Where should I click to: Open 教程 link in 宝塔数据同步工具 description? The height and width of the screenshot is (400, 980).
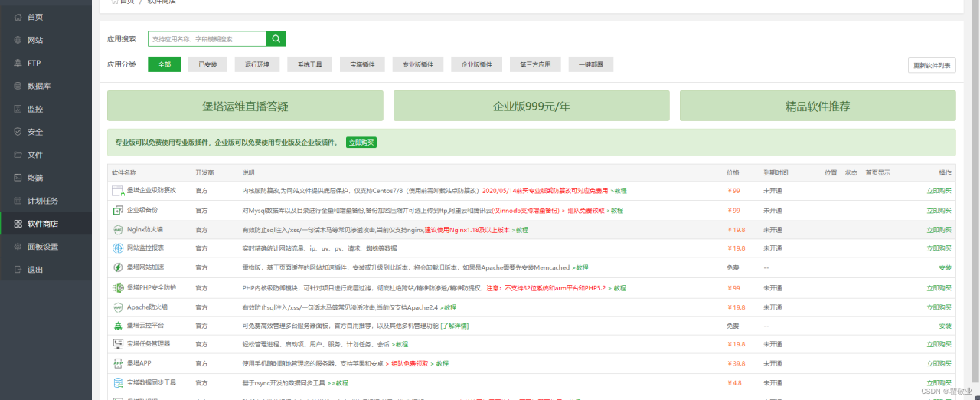tap(338, 382)
